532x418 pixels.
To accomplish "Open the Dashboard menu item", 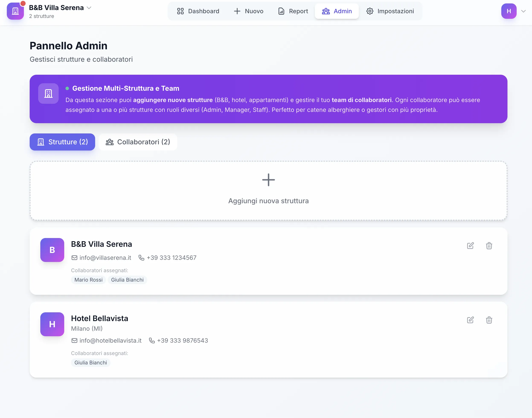I will tap(198, 11).
